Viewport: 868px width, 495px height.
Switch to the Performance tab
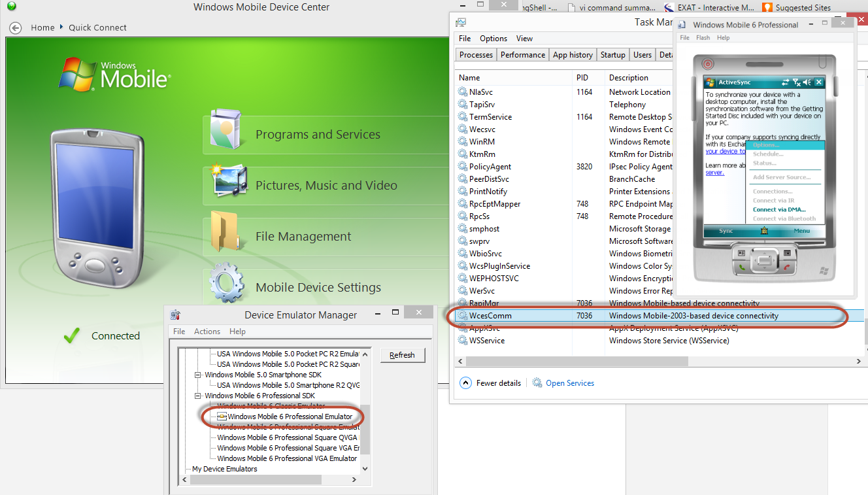(x=523, y=55)
